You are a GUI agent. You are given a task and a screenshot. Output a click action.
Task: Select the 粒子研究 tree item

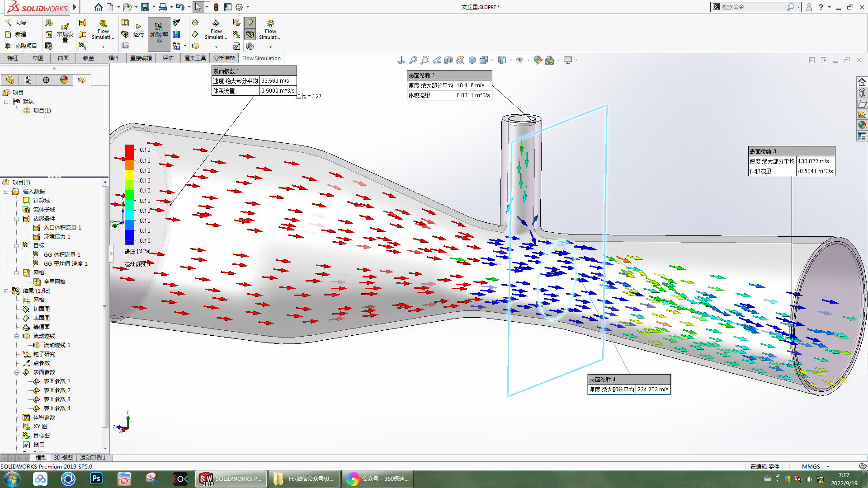(x=44, y=354)
